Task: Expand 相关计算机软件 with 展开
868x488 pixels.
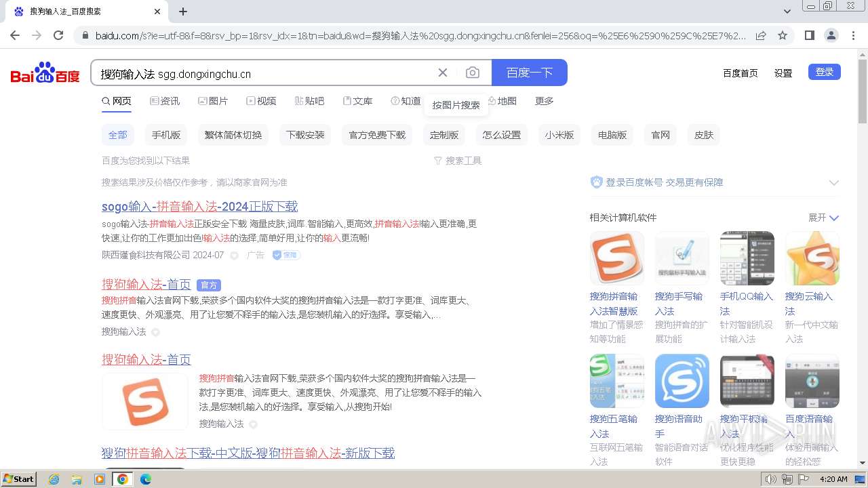Action: point(823,218)
